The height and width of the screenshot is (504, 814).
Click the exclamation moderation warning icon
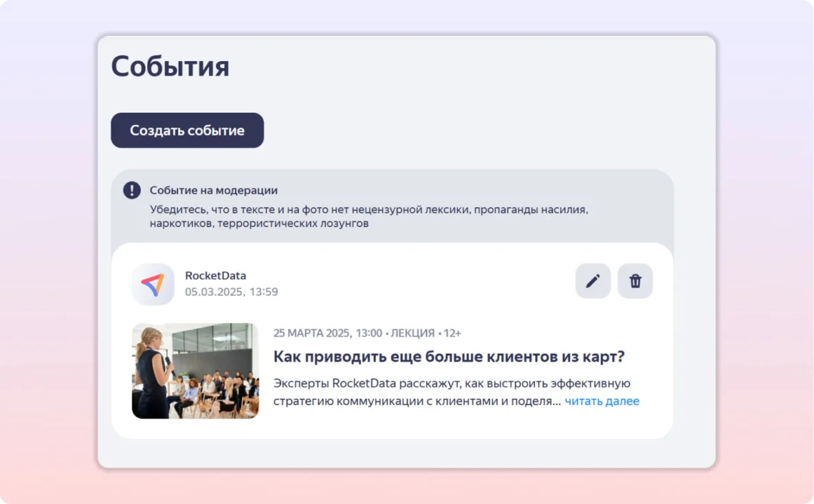point(132,190)
